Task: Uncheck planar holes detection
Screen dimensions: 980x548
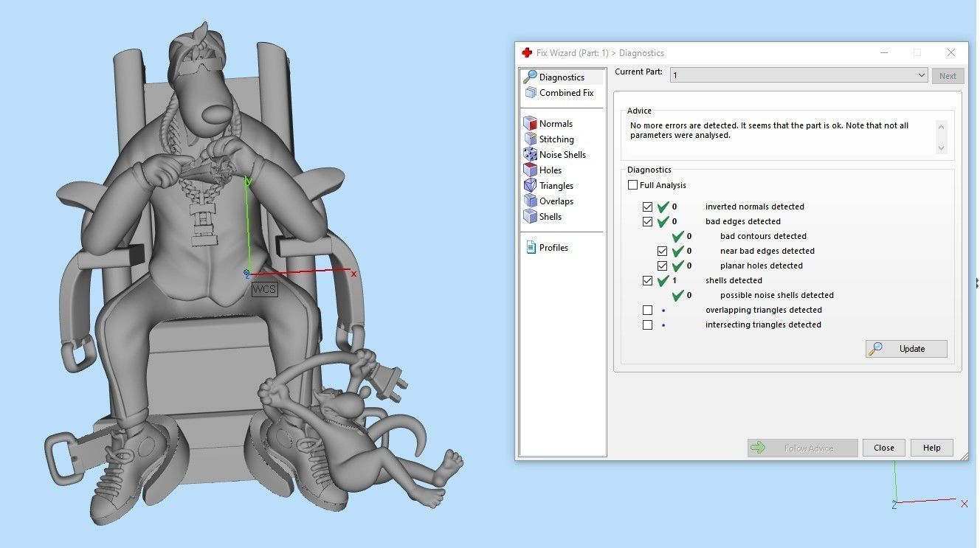Action: [x=662, y=266]
